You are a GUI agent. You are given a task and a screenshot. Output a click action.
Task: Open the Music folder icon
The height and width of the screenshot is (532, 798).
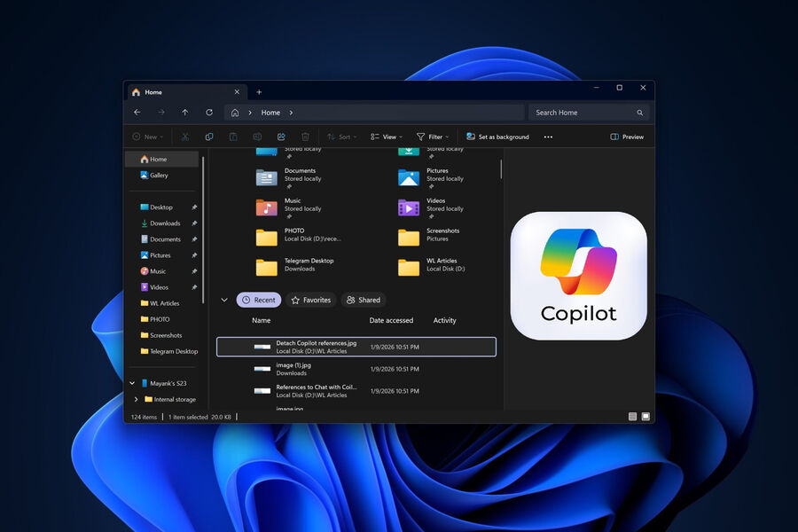click(x=266, y=207)
